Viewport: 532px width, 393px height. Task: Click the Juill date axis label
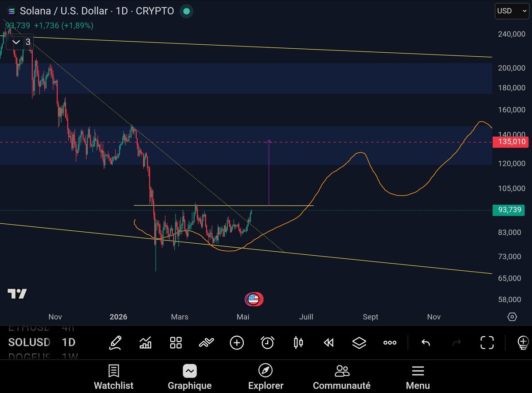306,317
